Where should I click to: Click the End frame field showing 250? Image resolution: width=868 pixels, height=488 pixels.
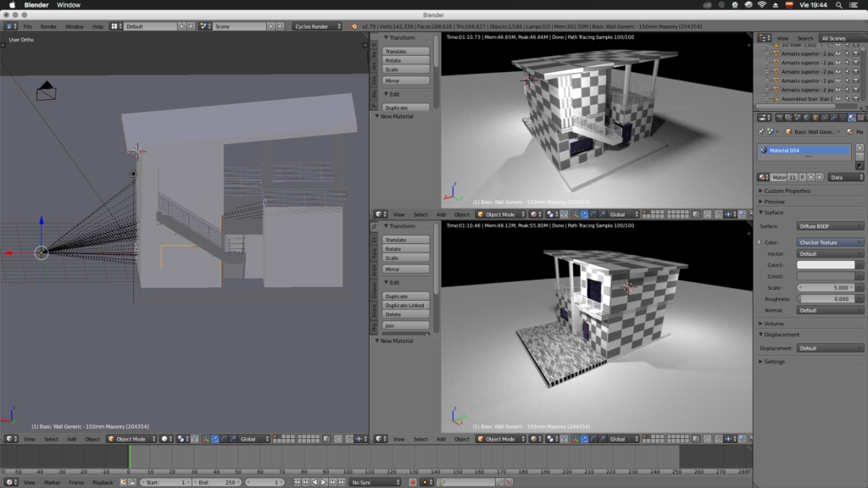point(219,482)
